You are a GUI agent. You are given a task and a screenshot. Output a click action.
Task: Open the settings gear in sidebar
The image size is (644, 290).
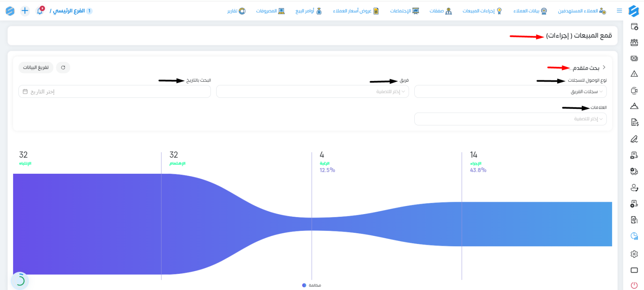[x=634, y=254]
